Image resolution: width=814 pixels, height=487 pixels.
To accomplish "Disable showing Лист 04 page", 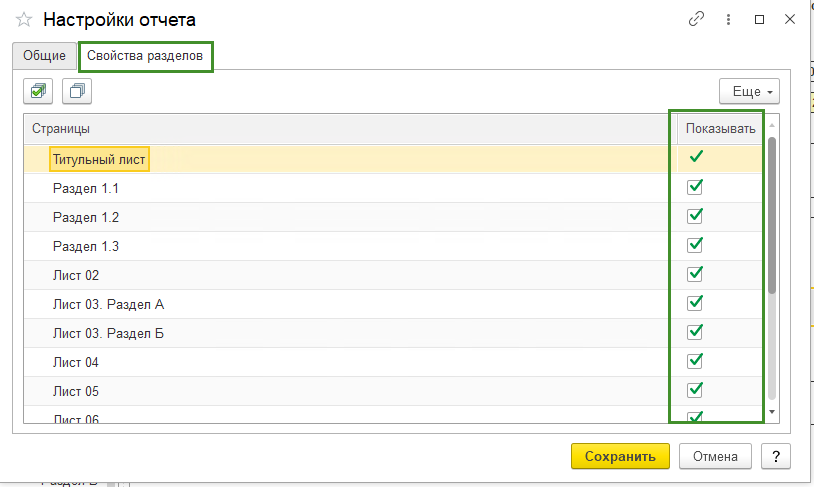I will 696,361.
